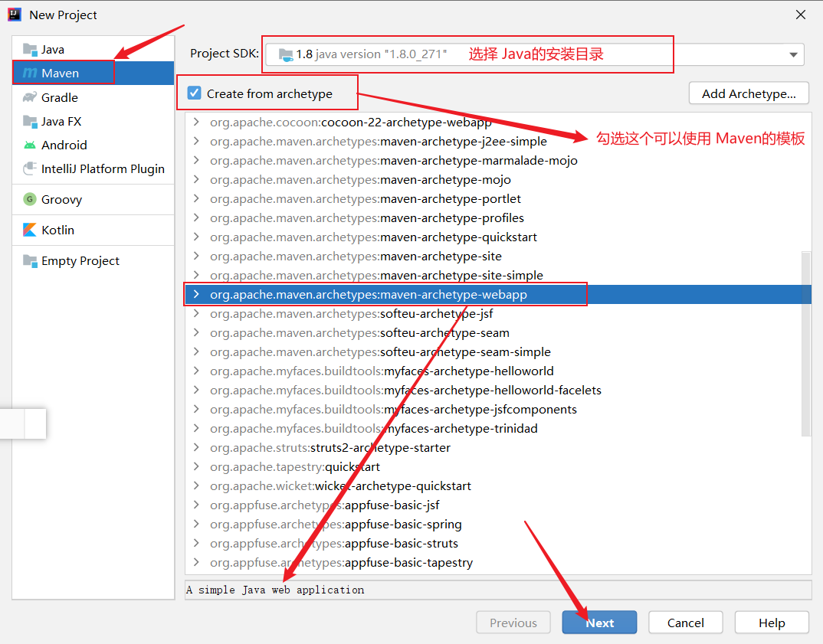The height and width of the screenshot is (644, 823).
Task: Select softeu-archetype-seam archetype row
Action: 498,332
